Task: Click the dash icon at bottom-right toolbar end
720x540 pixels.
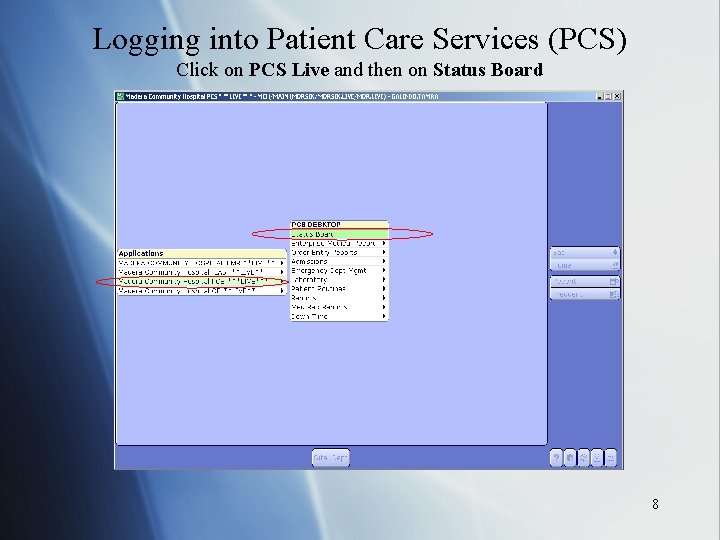Action: [611, 458]
